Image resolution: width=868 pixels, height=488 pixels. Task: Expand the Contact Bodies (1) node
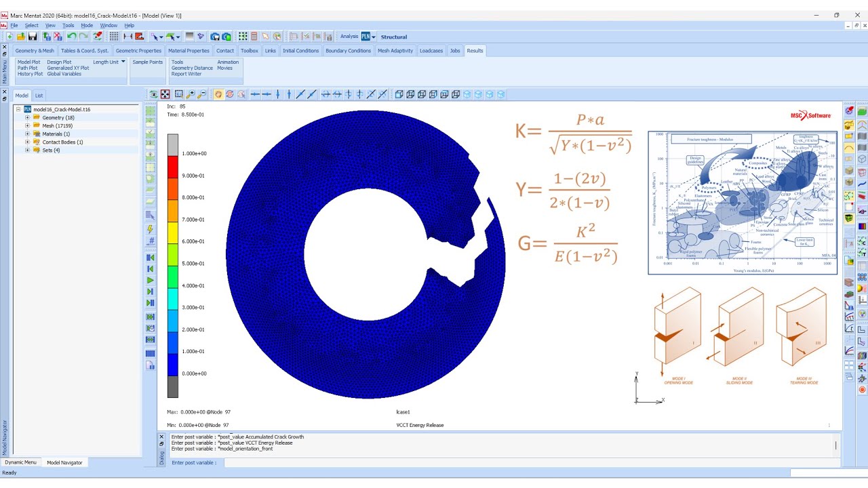pyautogui.click(x=28, y=142)
